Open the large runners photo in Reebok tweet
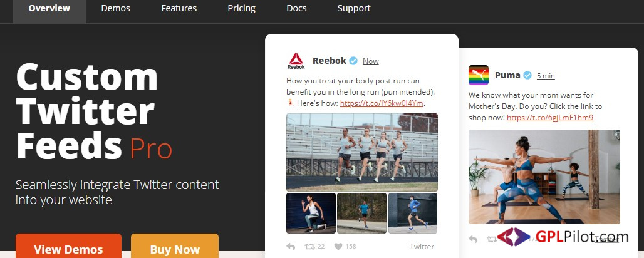 click(362, 152)
